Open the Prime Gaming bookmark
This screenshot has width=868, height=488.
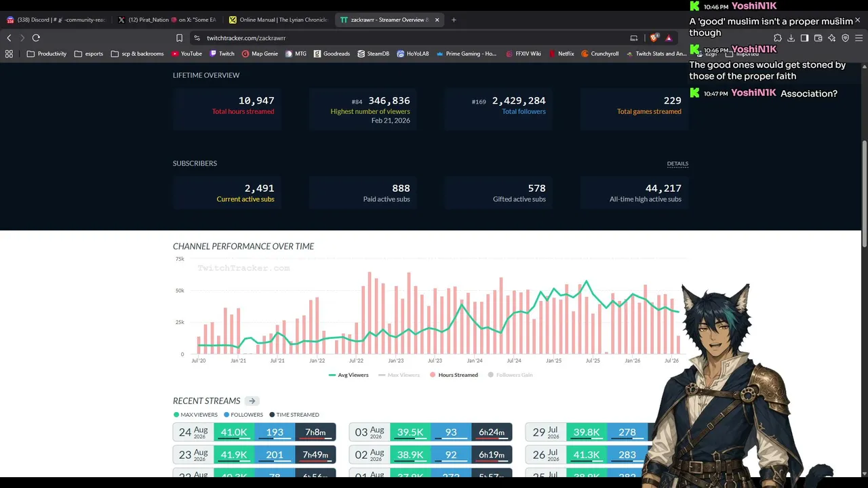coord(467,54)
